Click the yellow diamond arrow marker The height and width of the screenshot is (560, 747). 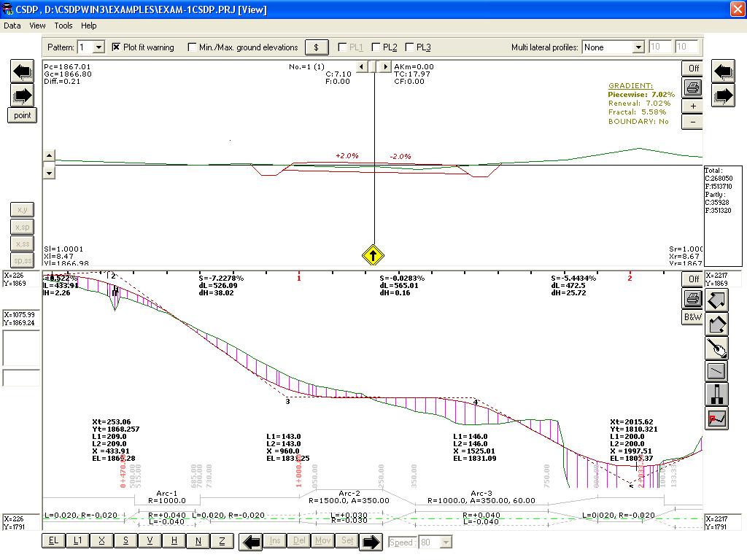click(x=373, y=255)
